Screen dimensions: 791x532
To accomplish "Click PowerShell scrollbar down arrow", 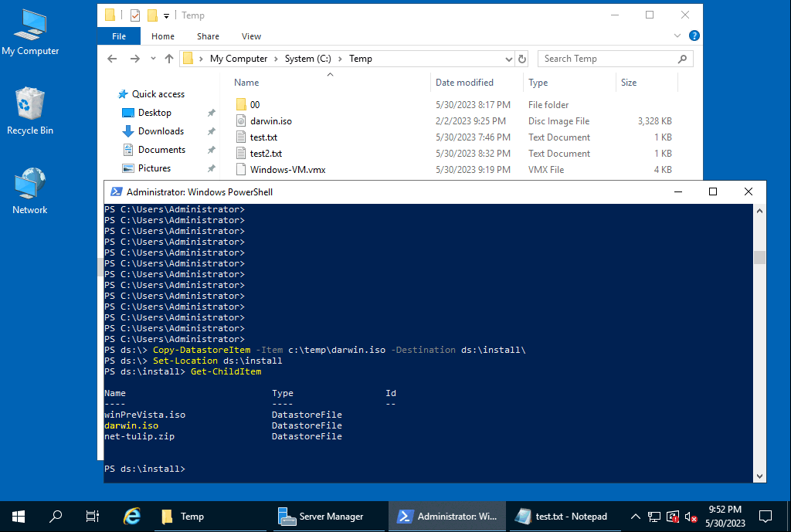I will tap(760, 476).
